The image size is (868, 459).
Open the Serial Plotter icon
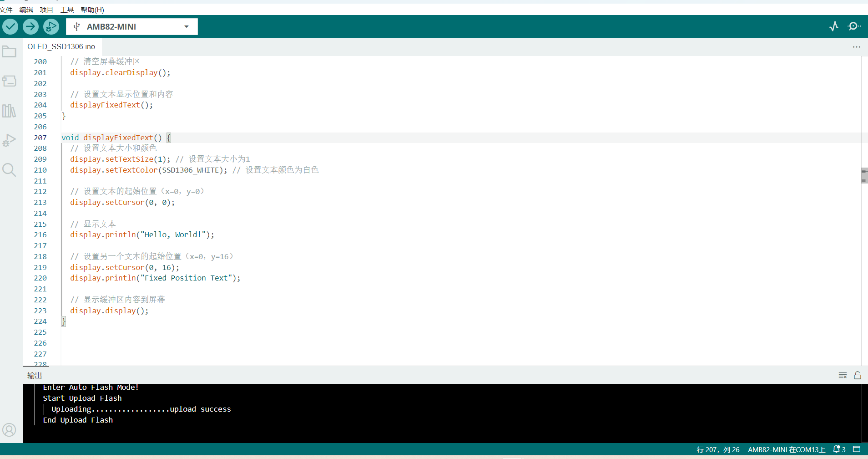coord(834,26)
